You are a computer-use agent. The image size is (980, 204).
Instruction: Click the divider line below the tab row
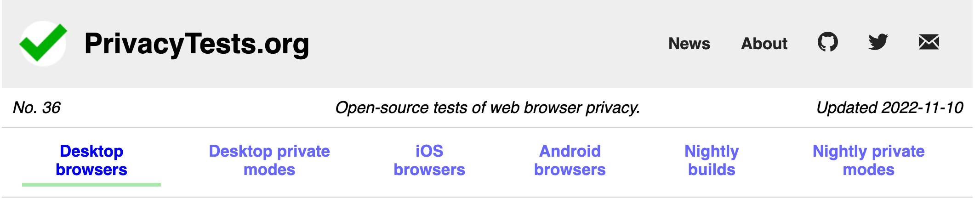[x=487, y=198]
